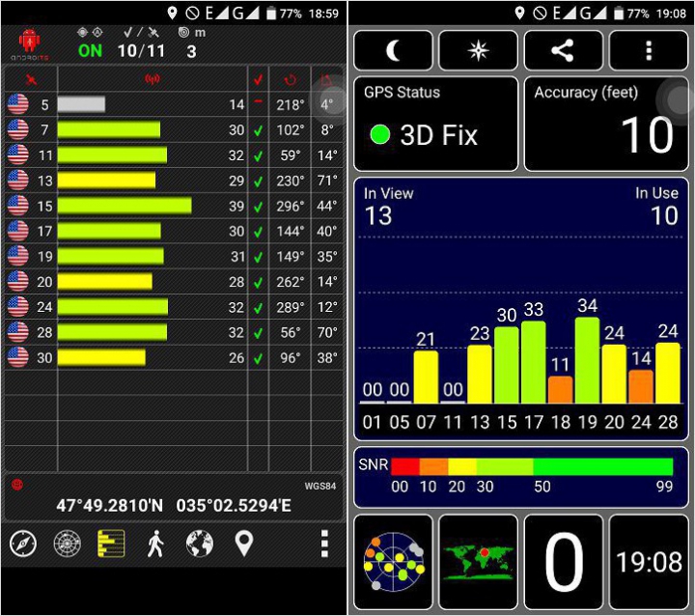Image resolution: width=695 pixels, height=616 pixels.
Task: Open the compass view in left toolbar
Action: click(x=22, y=544)
